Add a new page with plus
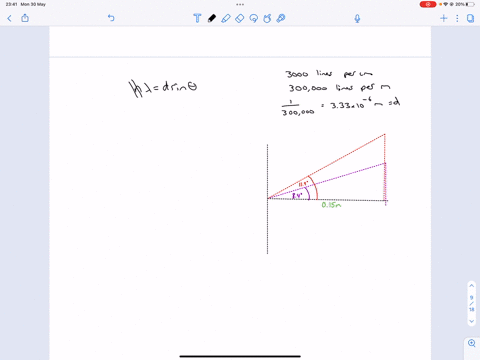 pos(443,18)
